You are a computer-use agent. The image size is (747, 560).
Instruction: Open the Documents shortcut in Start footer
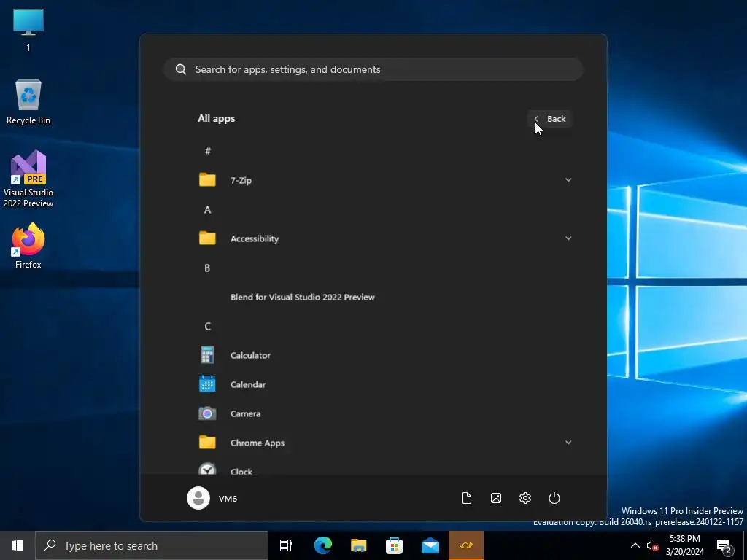coord(467,498)
